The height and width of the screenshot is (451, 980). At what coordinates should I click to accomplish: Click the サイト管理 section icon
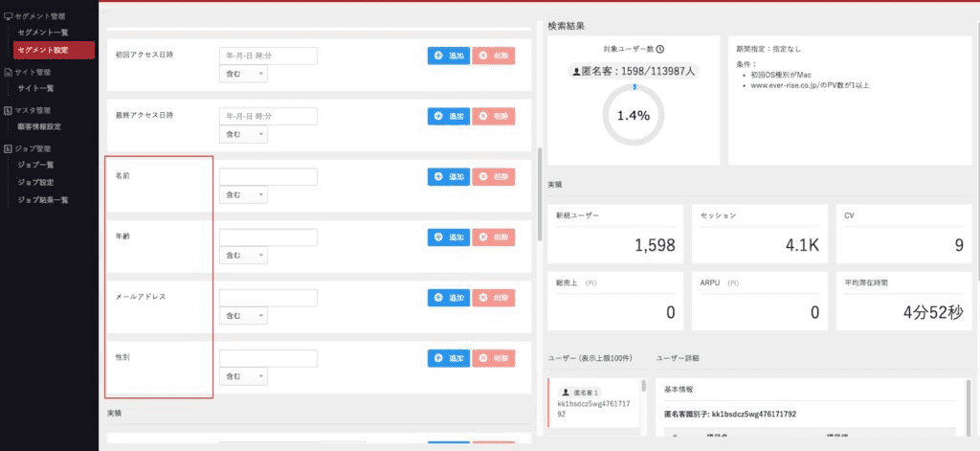tap(9, 72)
